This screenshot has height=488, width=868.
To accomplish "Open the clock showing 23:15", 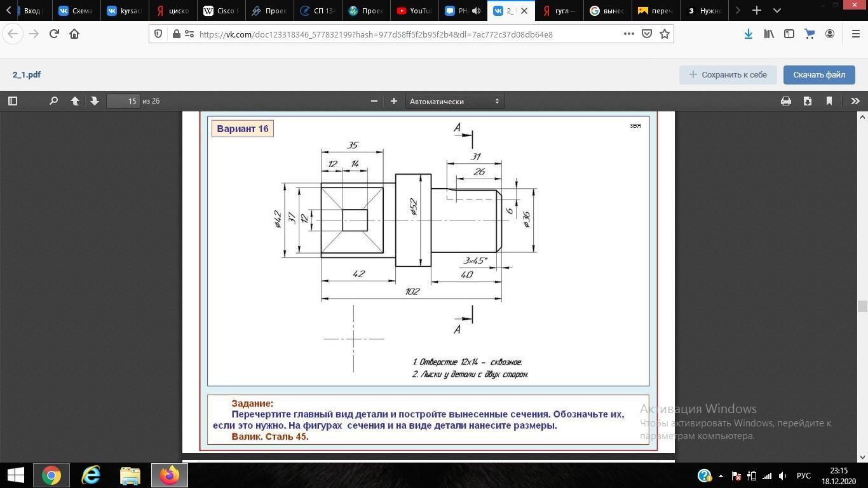I will point(839,476).
